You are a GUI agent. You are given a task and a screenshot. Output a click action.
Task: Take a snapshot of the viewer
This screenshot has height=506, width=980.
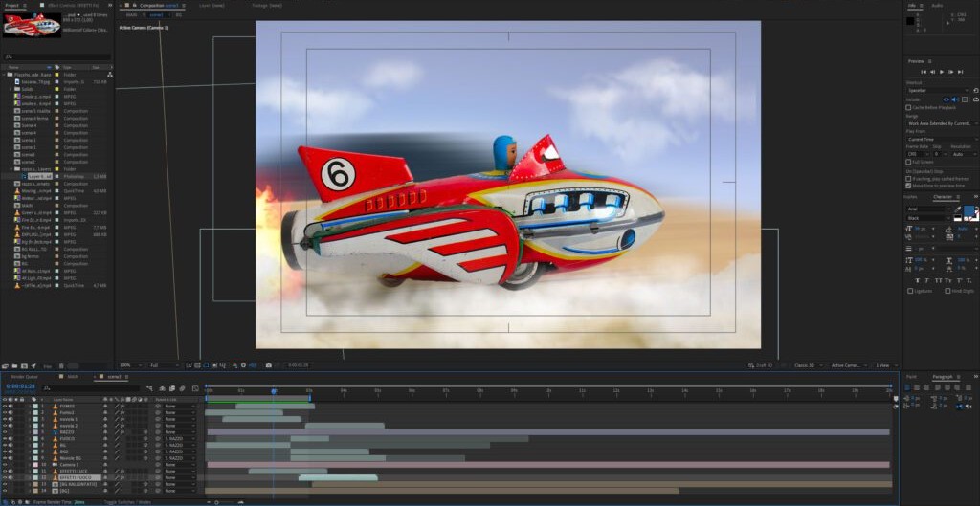coord(269,365)
